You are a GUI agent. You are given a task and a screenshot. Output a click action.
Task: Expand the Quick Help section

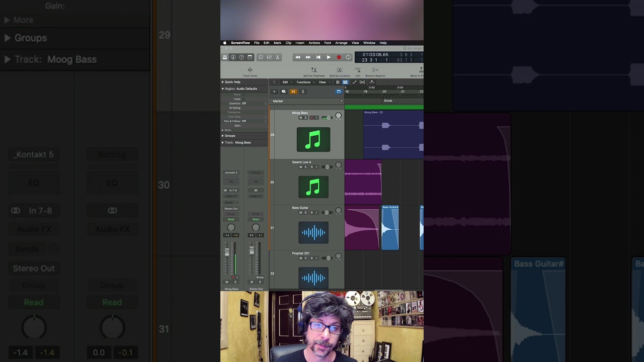coord(223,82)
